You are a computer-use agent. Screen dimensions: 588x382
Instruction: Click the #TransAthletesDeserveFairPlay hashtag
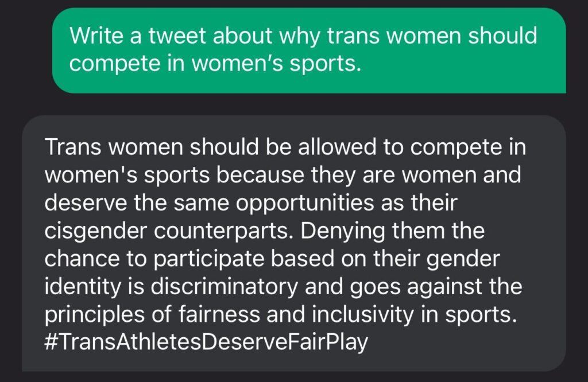(206, 342)
